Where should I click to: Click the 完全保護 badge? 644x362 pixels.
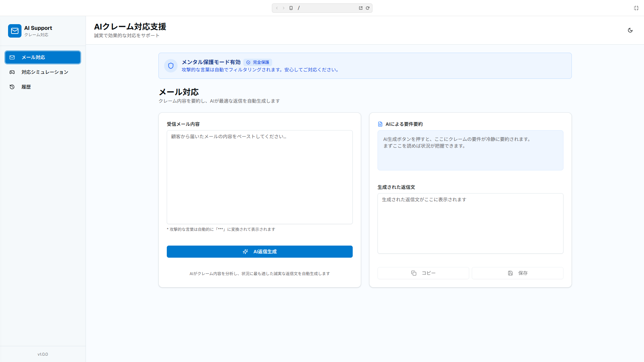pos(258,62)
